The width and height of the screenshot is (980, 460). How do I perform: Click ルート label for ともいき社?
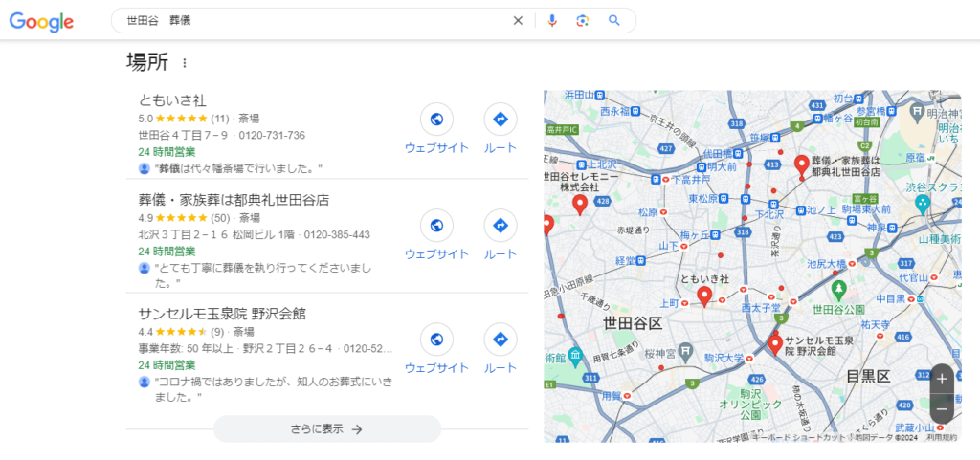point(500,148)
